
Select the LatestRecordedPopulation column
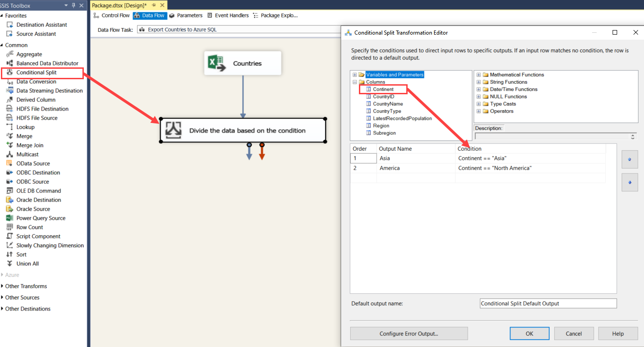tap(403, 118)
